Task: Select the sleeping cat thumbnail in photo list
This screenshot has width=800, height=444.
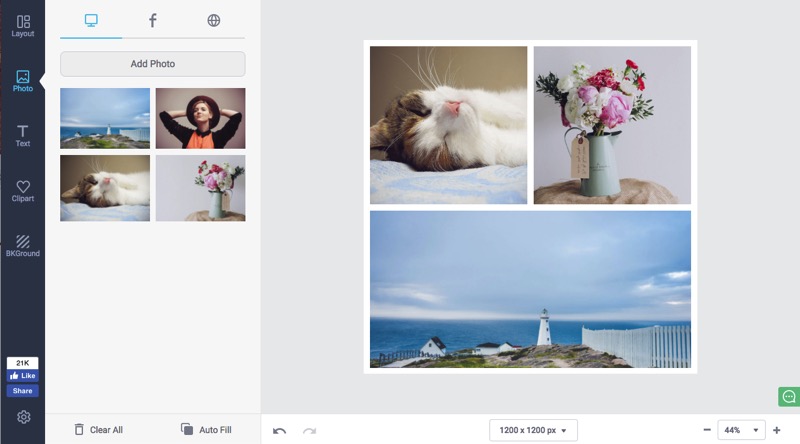Action: click(105, 188)
